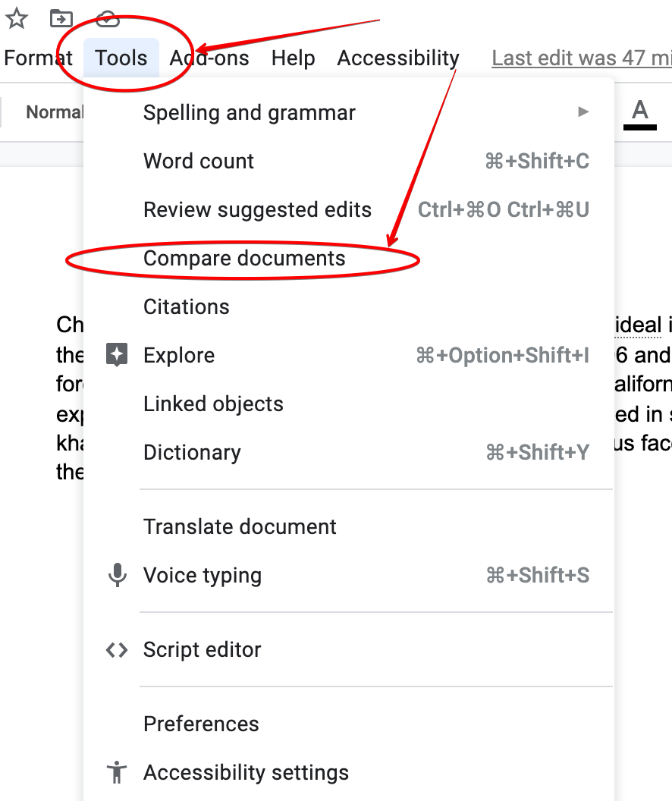The height and width of the screenshot is (801, 672).
Task: Open Script editor via the code icon
Action: point(117,649)
